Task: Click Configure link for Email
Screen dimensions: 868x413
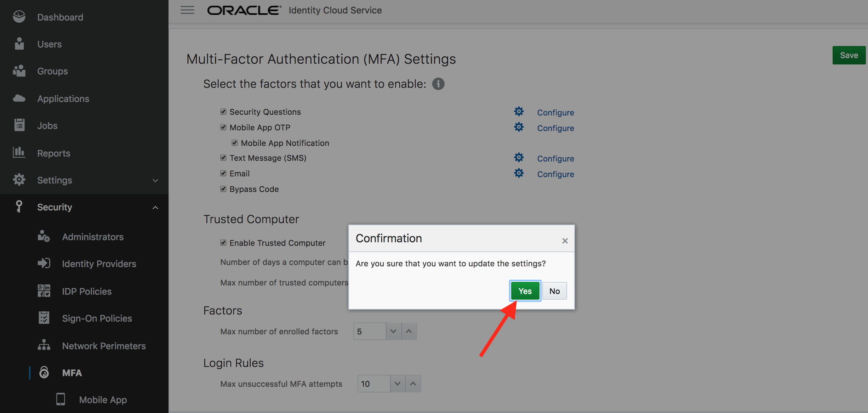Action: click(x=555, y=174)
